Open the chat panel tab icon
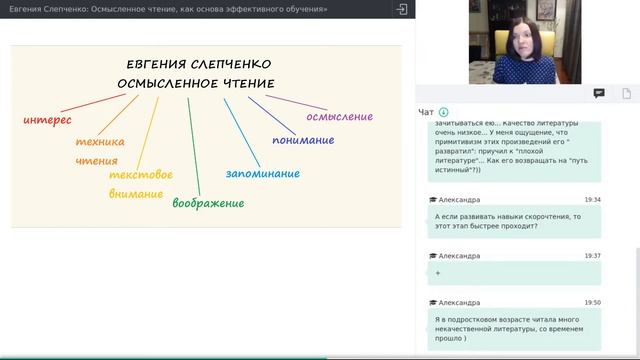This screenshot has height=360, width=640. point(599,93)
